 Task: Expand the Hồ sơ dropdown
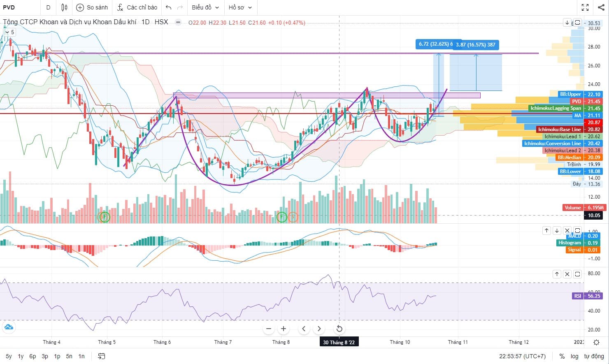click(x=240, y=7)
